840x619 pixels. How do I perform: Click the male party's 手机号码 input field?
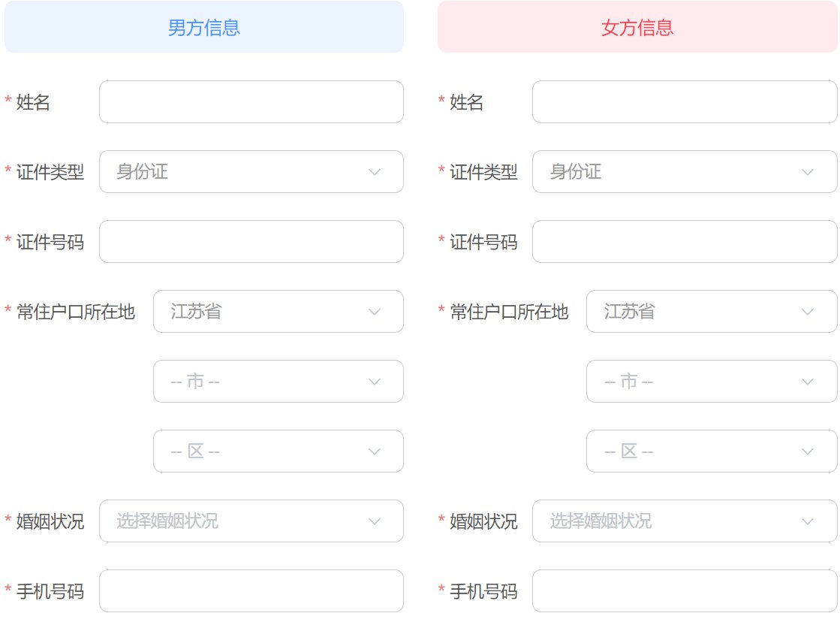(251, 591)
